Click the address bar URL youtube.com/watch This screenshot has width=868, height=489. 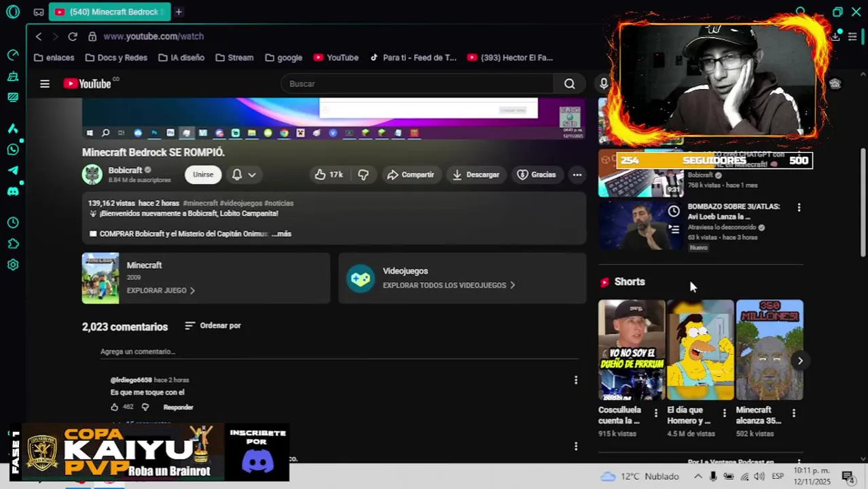tap(153, 36)
